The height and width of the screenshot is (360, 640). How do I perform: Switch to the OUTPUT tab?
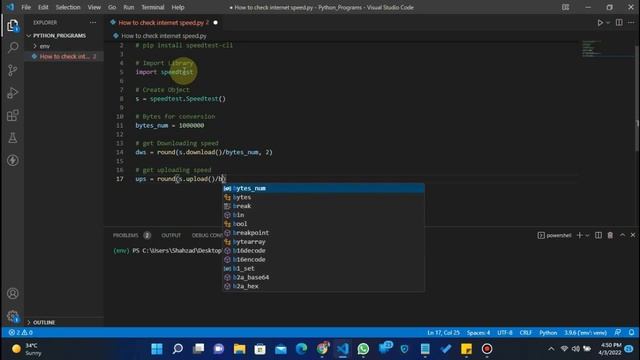[171, 236]
